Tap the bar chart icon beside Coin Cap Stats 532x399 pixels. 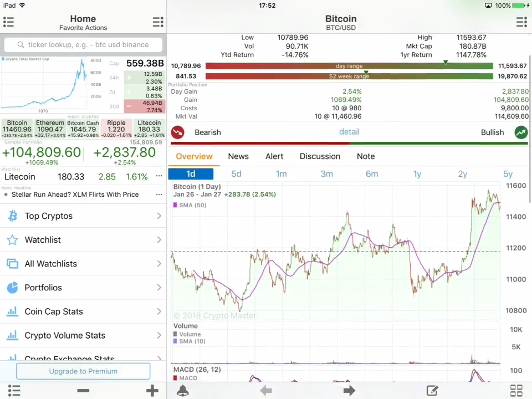[13, 311]
